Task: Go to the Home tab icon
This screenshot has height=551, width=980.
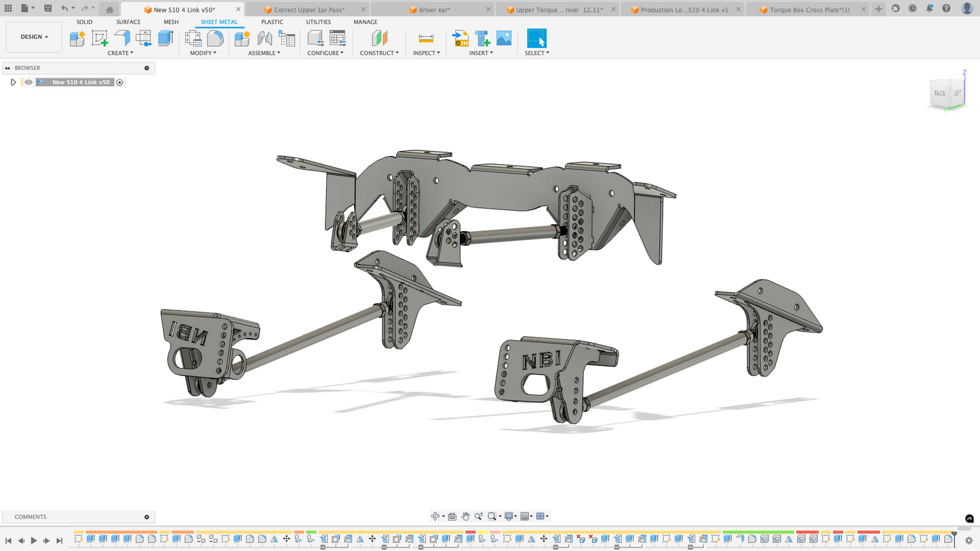Action: (x=109, y=9)
